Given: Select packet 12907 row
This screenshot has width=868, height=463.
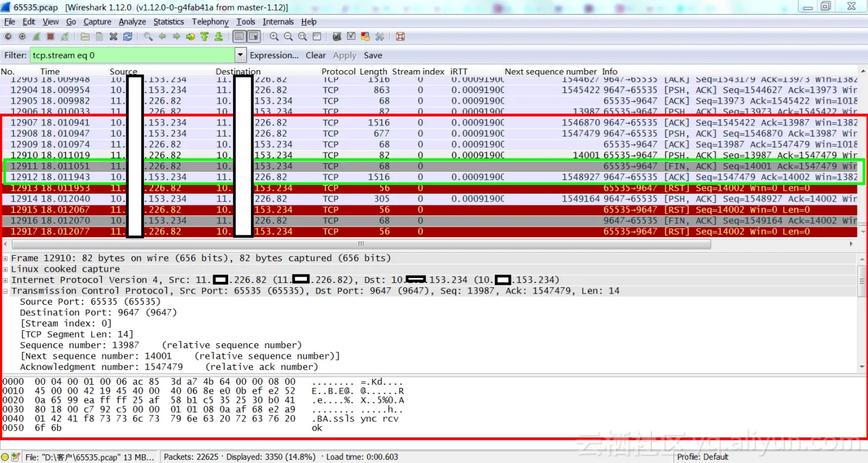Looking at the screenshot, I should pyautogui.click(x=430, y=122).
